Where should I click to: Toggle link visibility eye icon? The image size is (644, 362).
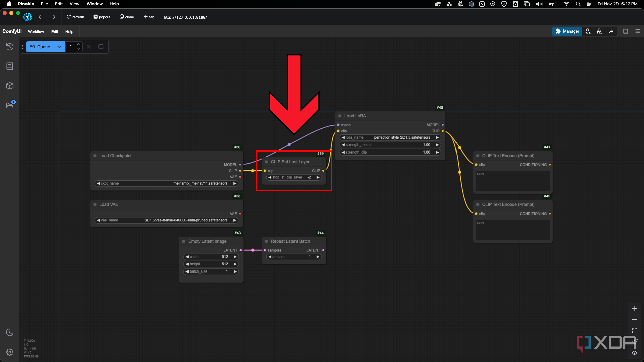635,353
